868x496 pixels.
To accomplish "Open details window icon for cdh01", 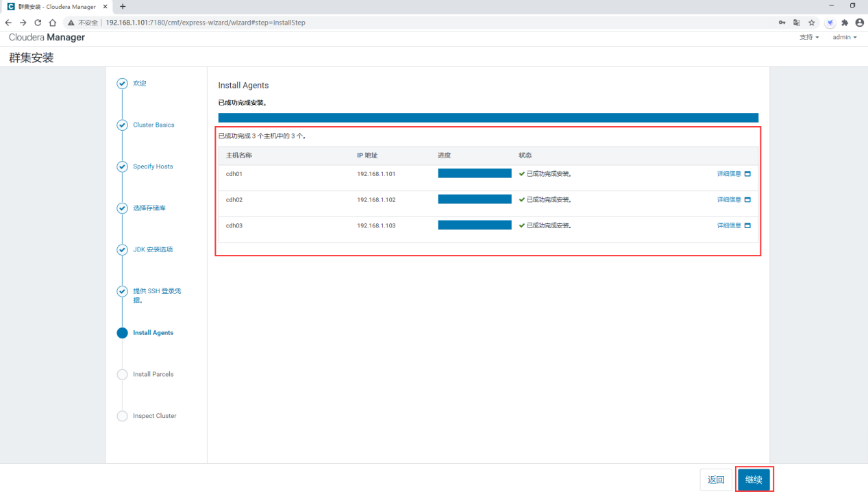I will point(747,174).
